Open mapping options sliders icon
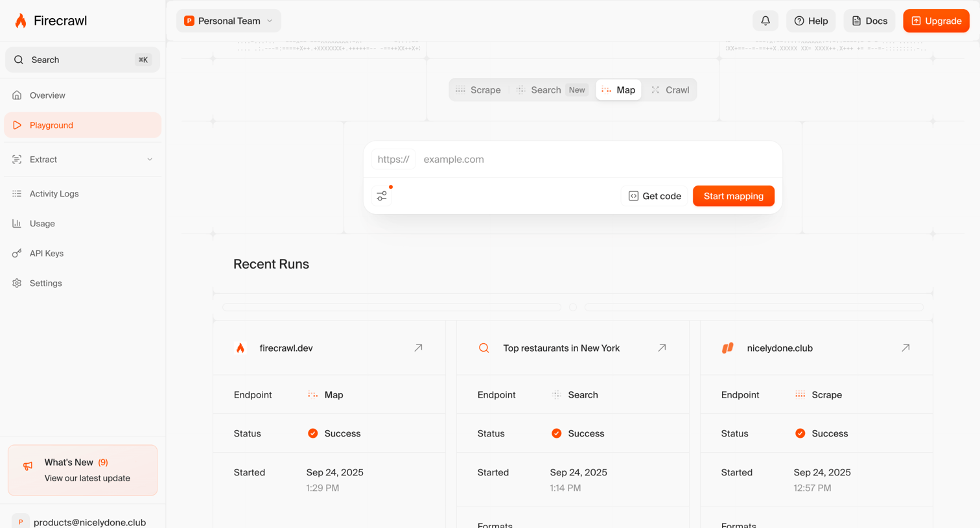Viewport: 980px width, 528px height. pyautogui.click(x=382, y=196)
